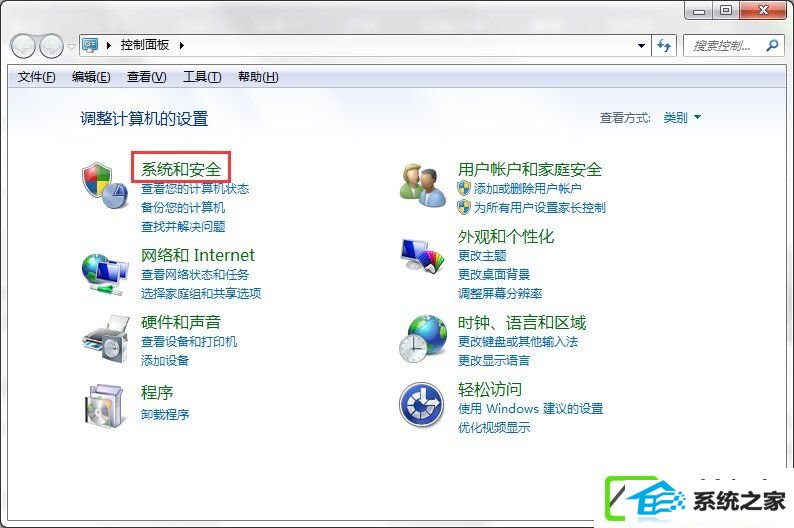Expand the address bar history dropdown arrow
This screenshot has width=794, height=528.
[x=642, y=46]
